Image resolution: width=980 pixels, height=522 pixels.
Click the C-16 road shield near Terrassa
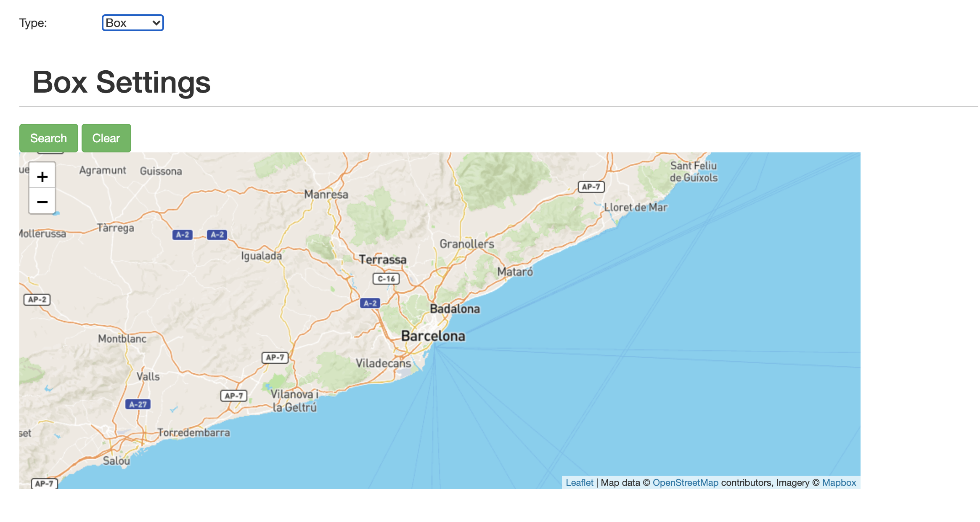(x=386, y=279)
